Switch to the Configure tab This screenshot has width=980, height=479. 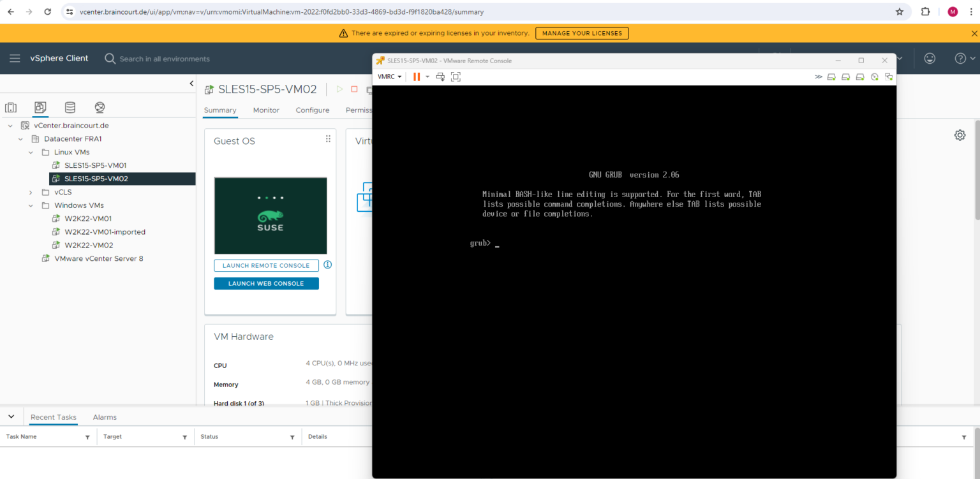(312, 110)
